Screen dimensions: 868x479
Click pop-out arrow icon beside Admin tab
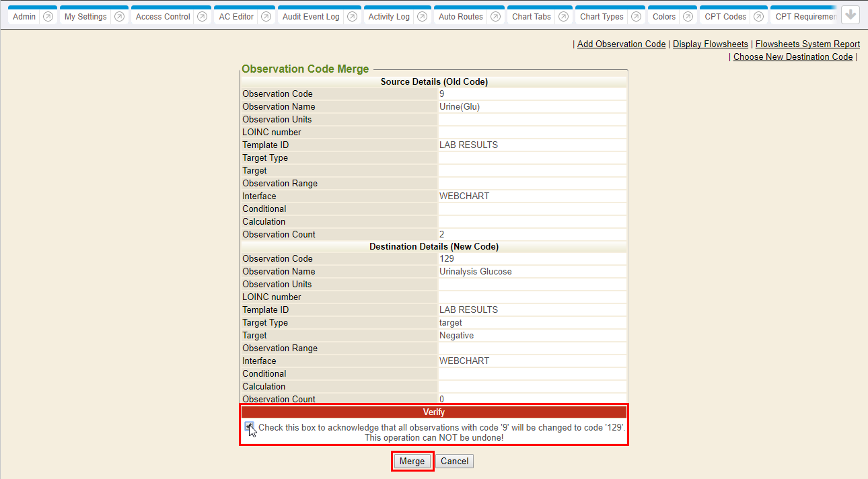click(x=48, y=17)
